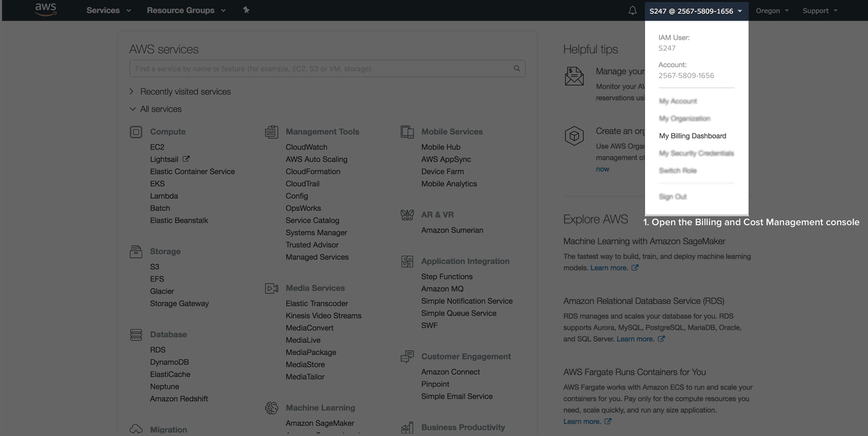Open the notifications bell icon
The width and height of the screenshot is (868, 436).
tap(633, 10)
